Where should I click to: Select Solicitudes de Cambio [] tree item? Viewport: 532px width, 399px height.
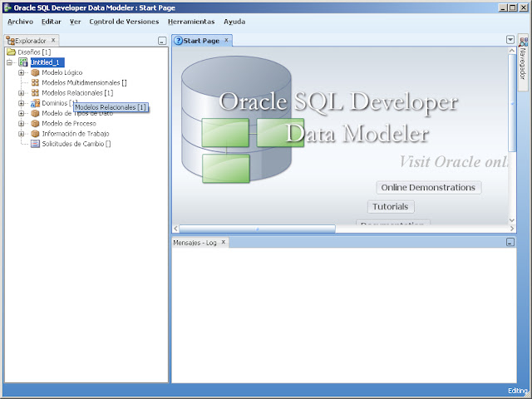[x=76, y=144]
